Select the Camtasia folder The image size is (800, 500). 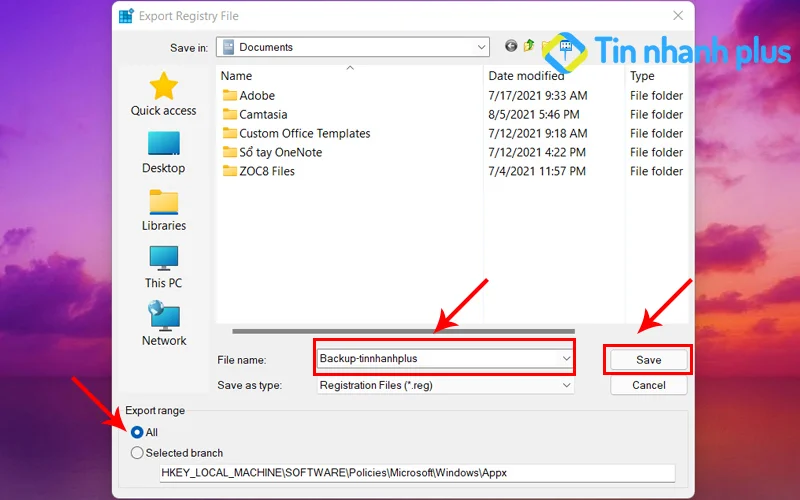click(x=255, y=114)
